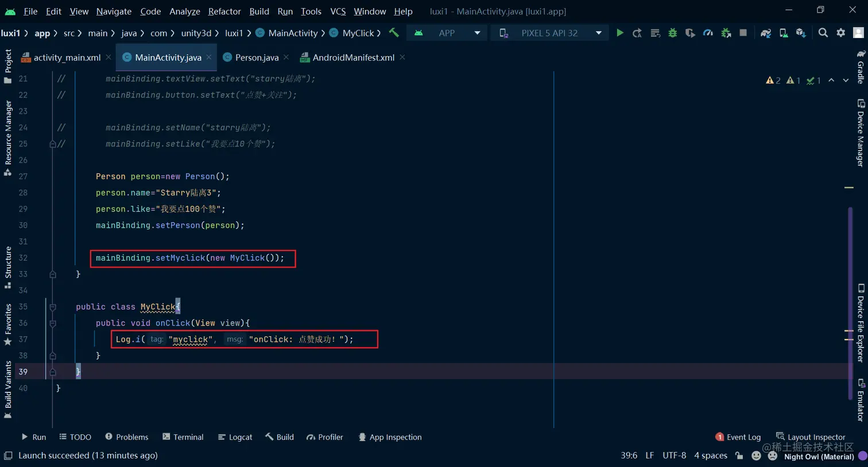
Task: Open the Emulator side panel
Action: pyautogui.click(x=861, y=400)
